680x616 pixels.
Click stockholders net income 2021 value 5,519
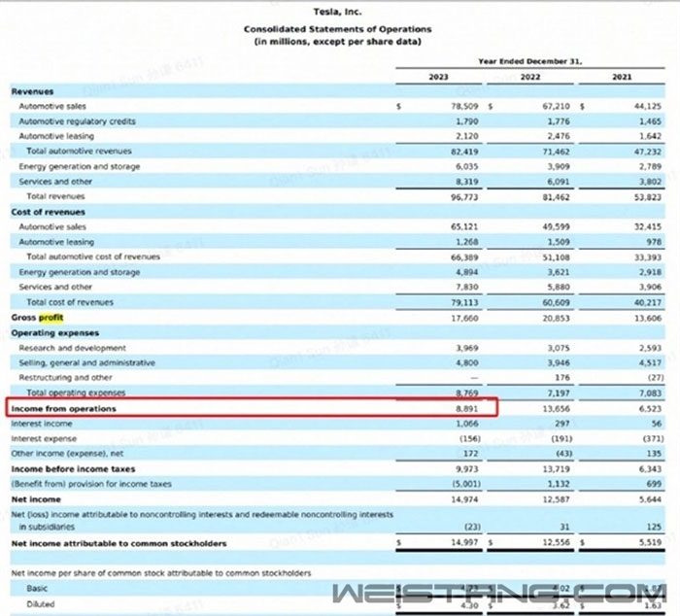pos(650,543)
